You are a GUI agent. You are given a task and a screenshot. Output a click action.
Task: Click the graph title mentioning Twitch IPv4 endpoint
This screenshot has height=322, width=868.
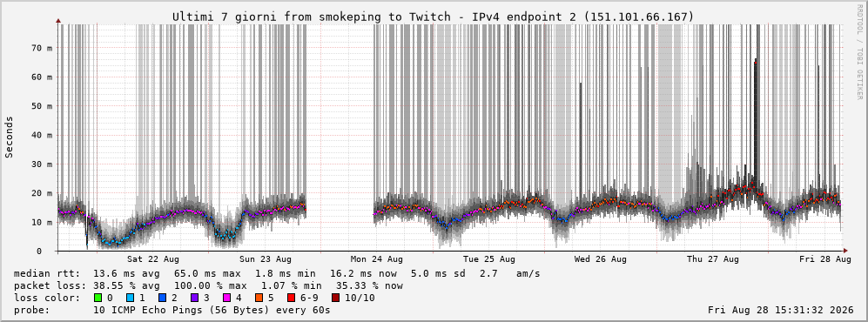coord(433,17)
